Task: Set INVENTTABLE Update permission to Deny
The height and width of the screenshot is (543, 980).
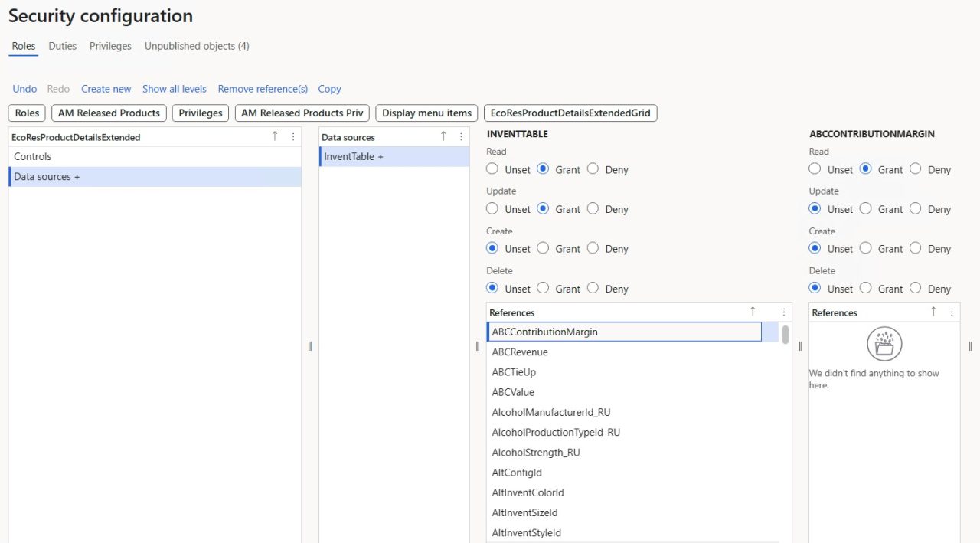Action: (x=593, y=208)
